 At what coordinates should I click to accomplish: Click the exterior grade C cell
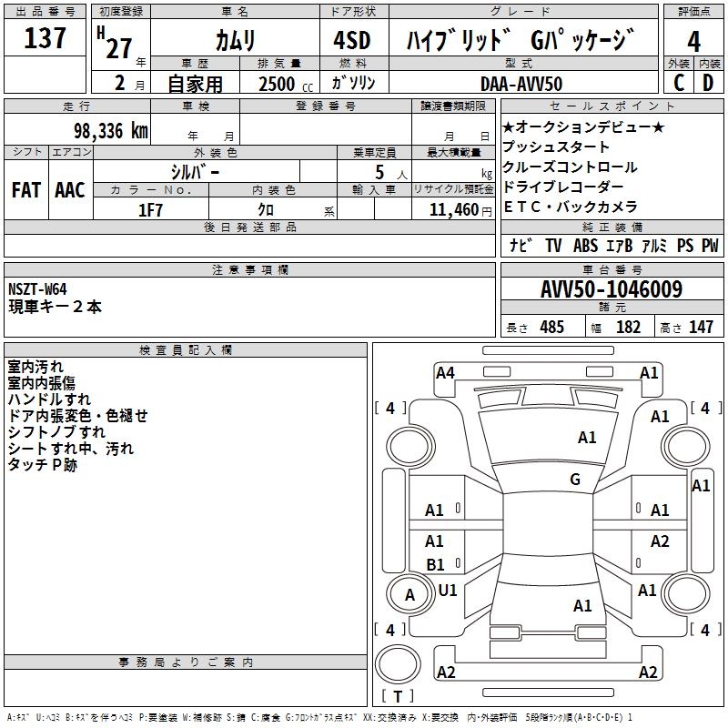coord(679,83)
